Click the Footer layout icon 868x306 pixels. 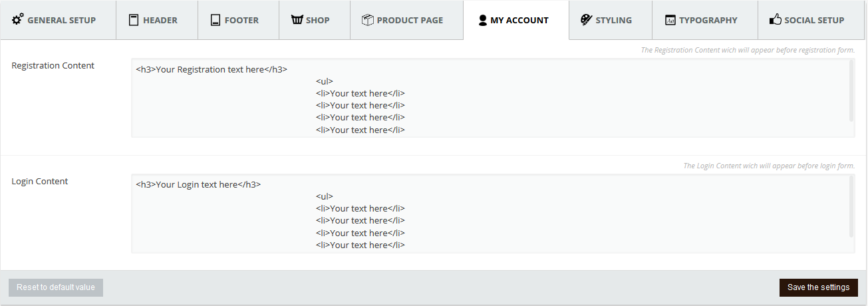click(216, 20)
